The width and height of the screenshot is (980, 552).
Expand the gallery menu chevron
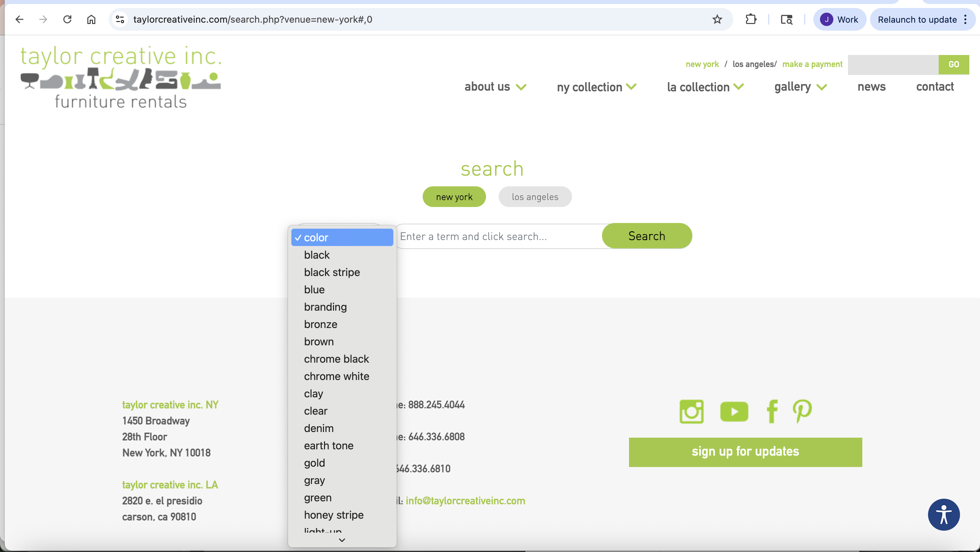click(822, 87)
